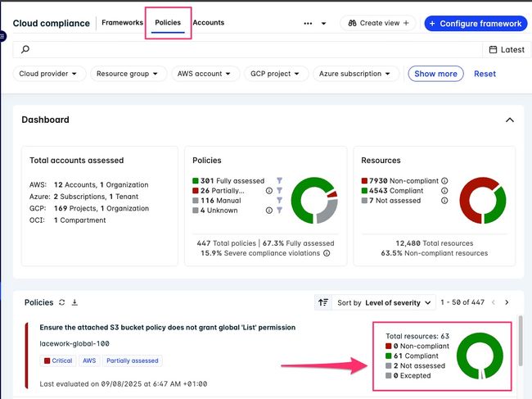The height and width of the screenshot is (399, 532).
Task: Click the funnel icon for Manual policies
Action: [279, 201]
